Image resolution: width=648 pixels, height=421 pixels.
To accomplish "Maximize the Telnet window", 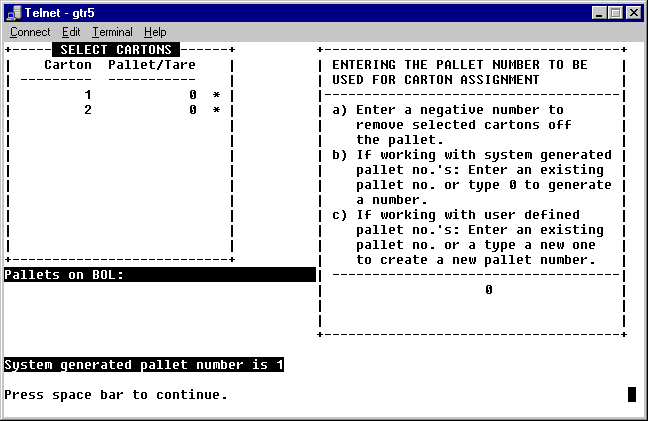I will [616, 13].
